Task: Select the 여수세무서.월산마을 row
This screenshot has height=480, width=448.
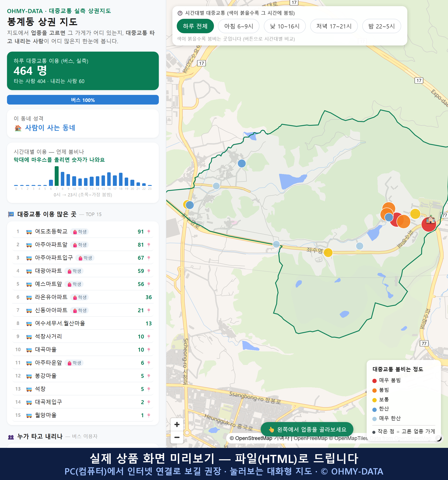Action: click(x=83, y=323)
